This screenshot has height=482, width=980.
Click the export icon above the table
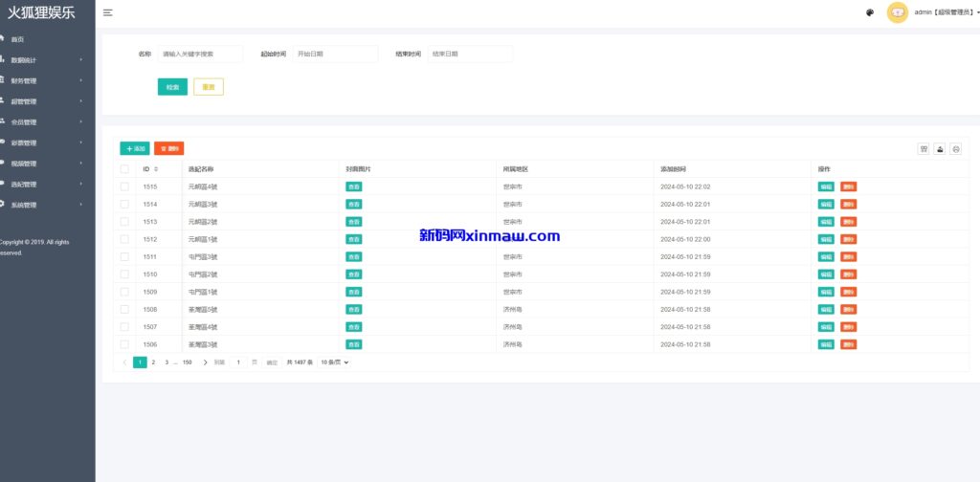click(939, 149)
